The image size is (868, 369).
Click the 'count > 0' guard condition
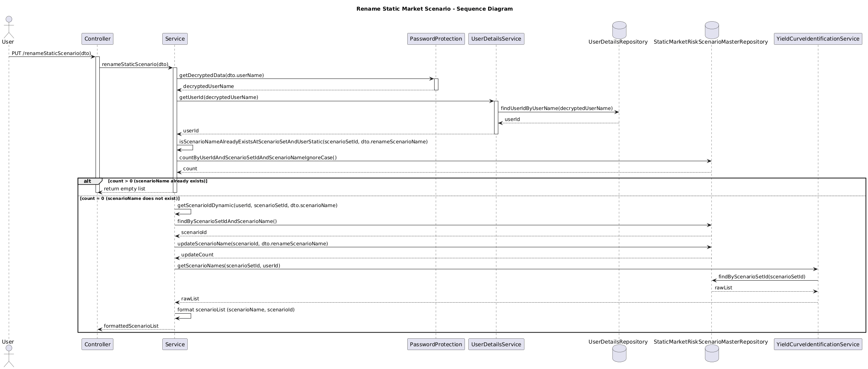pyautogui.click(x=158, y=181)
